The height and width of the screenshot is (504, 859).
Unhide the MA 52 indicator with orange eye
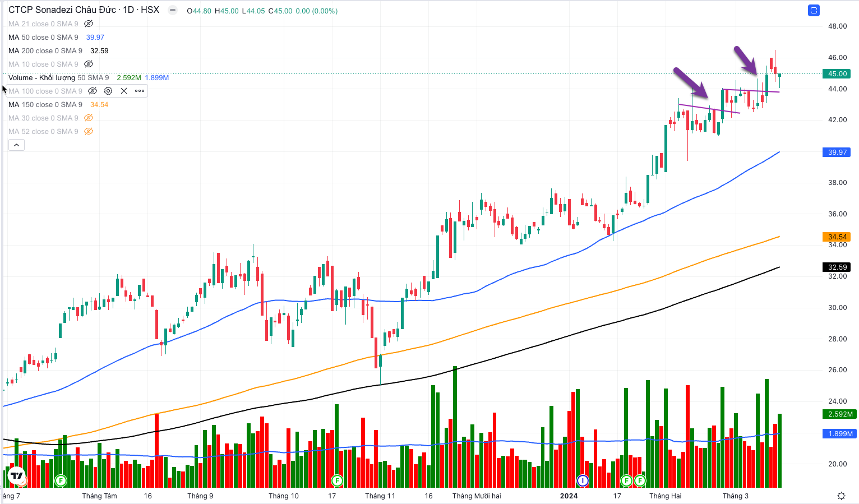point(89,131)
